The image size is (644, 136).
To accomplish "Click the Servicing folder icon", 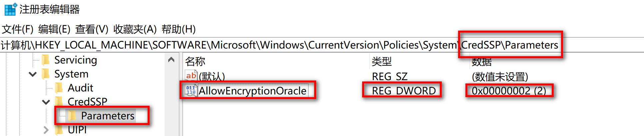I will pyautogui.click(x=46, y=60).
